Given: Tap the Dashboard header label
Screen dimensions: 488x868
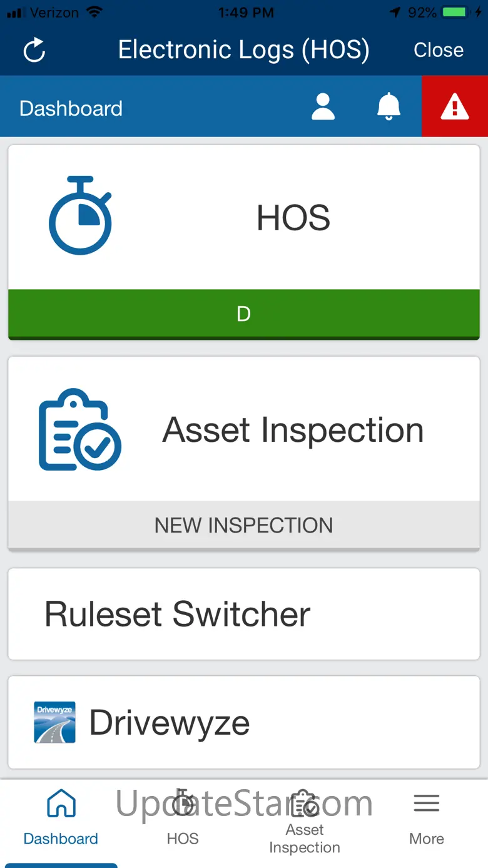Looking at the screenshot, I should [71, 108].
